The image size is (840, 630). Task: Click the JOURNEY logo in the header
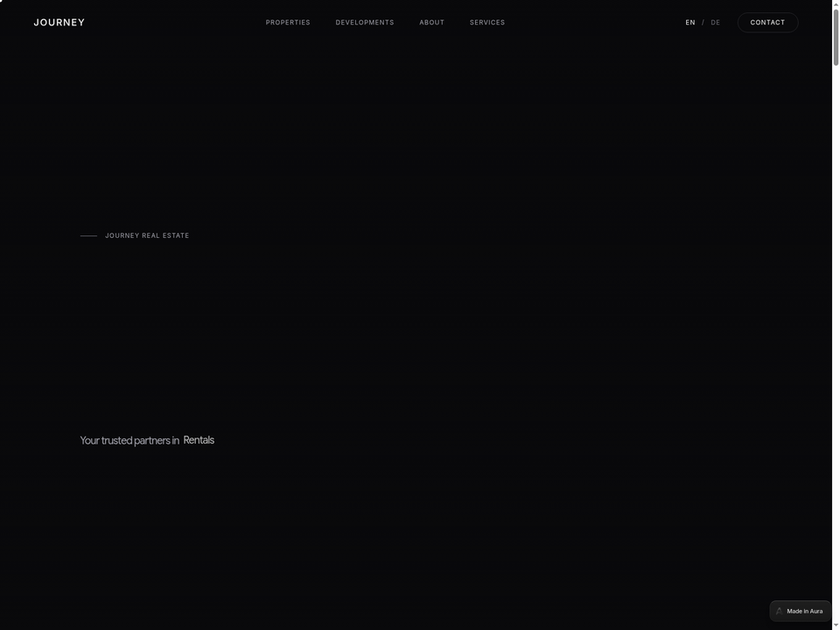point(59,23)
